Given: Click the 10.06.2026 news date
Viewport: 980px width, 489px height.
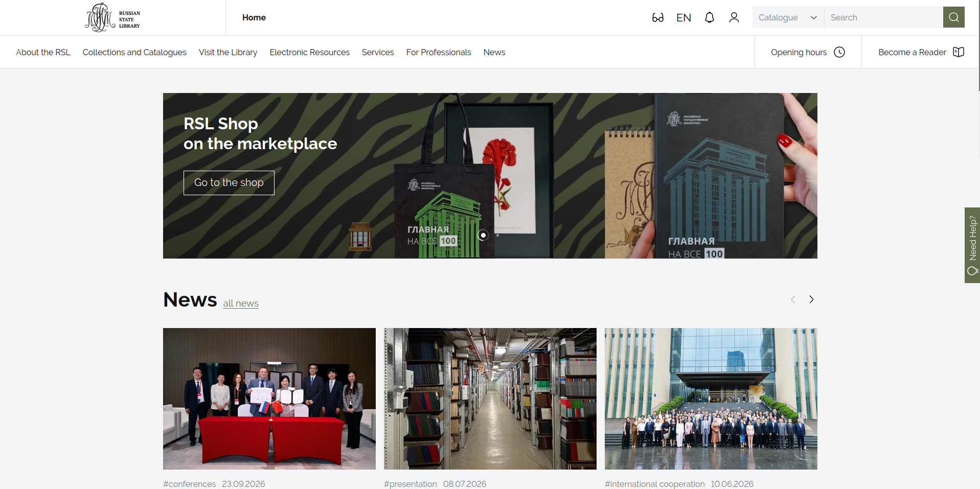Looking at the screenshot, I should 732,484.
